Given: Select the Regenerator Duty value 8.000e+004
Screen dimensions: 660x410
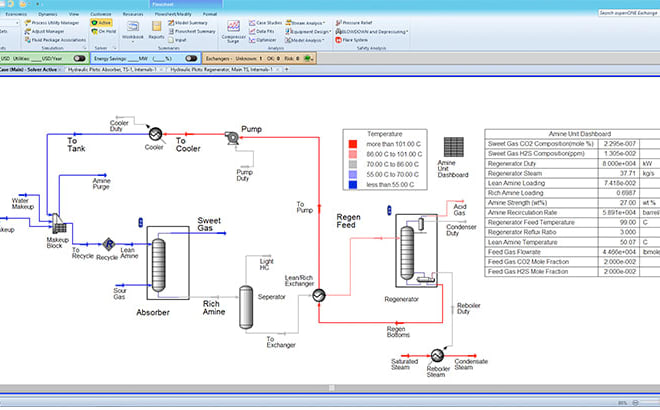Looking at the screenshot, I should pyautogui.click(x=619, y=163).
